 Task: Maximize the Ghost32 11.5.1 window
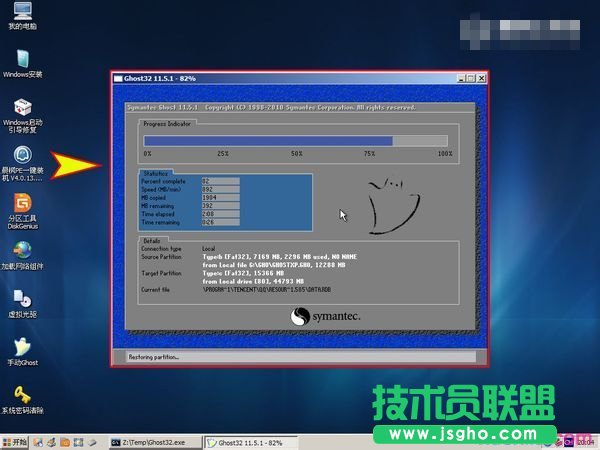(471, 78)
